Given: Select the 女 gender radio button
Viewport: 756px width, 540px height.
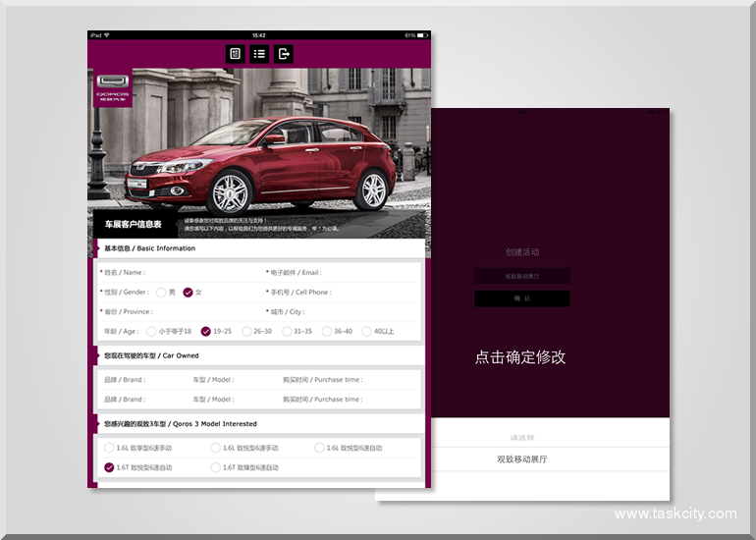Looking at the screenshot, I should [x=189, y=293].
